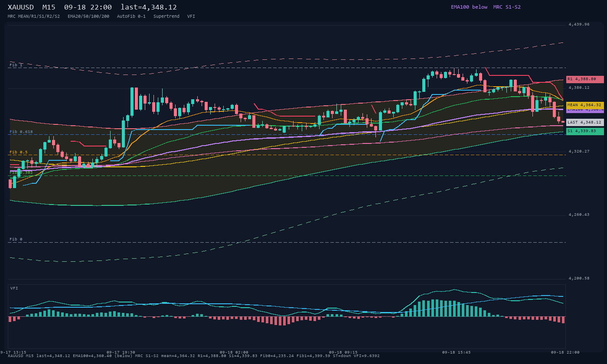607x364 pixels.
Task: Click the green S1 4,339.83 price tag
Action: pyautogui.click(x=585, y=131)
